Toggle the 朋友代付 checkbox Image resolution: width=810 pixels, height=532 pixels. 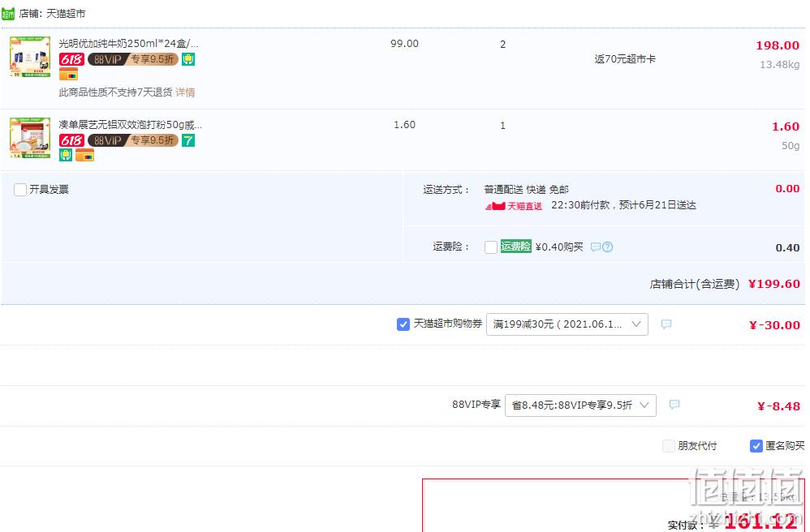point(669,446)
